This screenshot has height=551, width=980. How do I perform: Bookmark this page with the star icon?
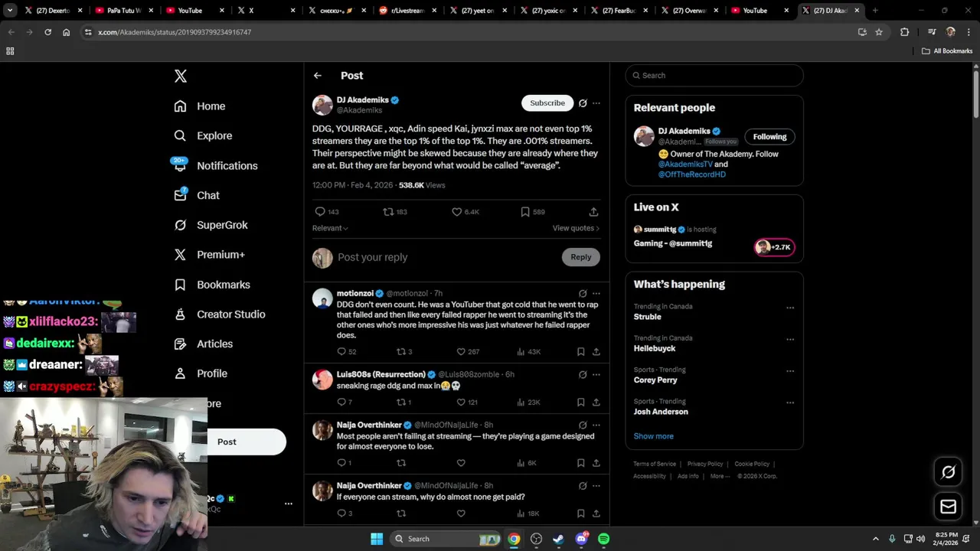tap(879, 32)
